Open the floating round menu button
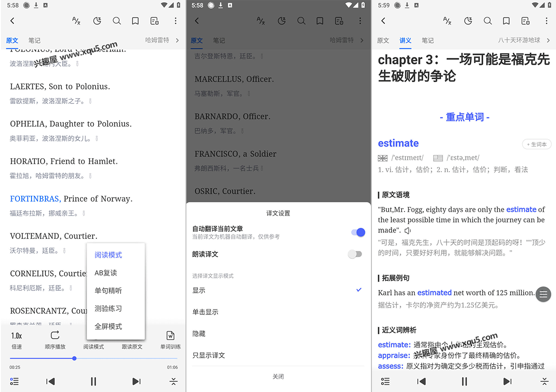Screen dimensions: 556x392 coord(543,294)
